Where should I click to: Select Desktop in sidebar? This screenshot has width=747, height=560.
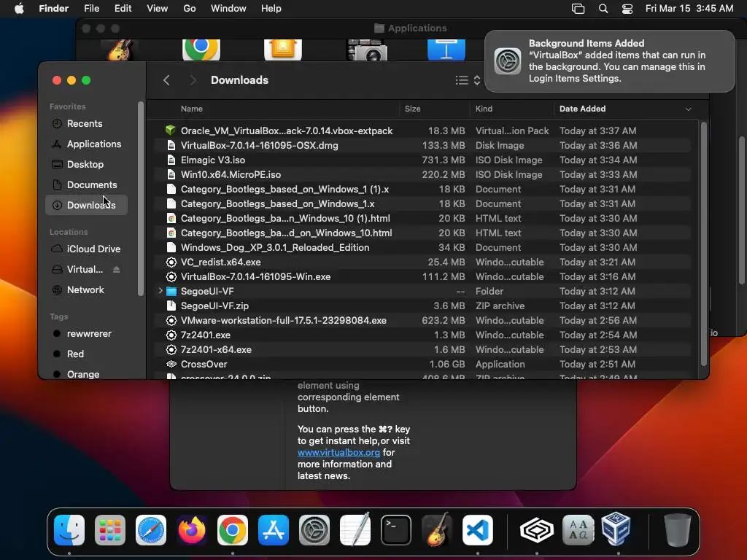[87, 165]
